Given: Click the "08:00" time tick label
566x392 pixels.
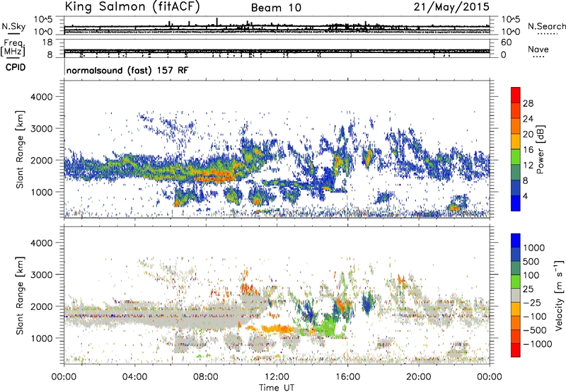Looking at the screenshot, I should pyautogui.click(x=206, y=377).
